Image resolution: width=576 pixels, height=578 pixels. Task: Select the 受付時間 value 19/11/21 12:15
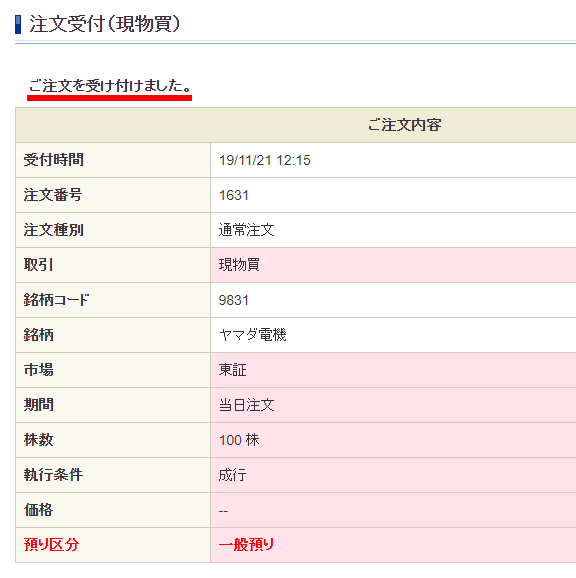[265, 160]
